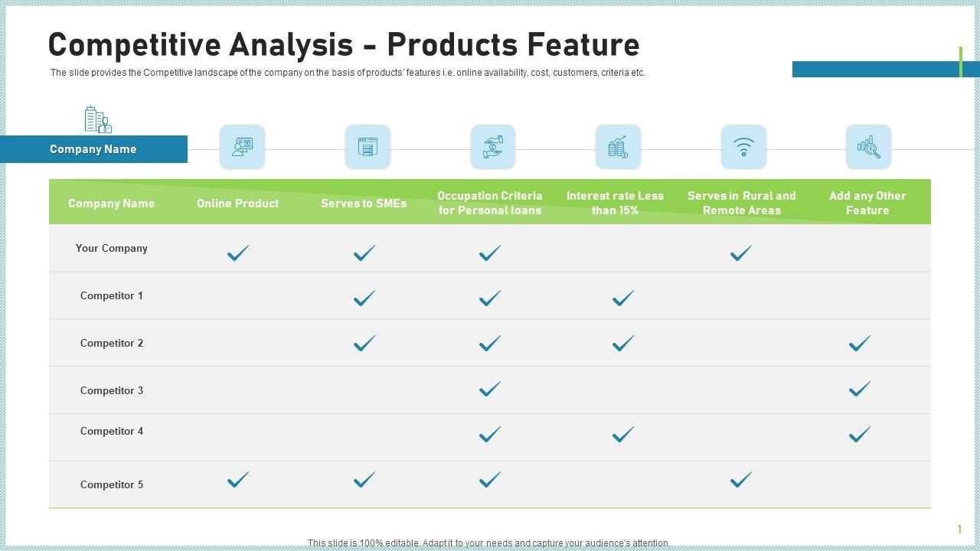Viewport: 980px width, 551px height.
Task: Select the Online Product column header
Action: coord(237,204)
